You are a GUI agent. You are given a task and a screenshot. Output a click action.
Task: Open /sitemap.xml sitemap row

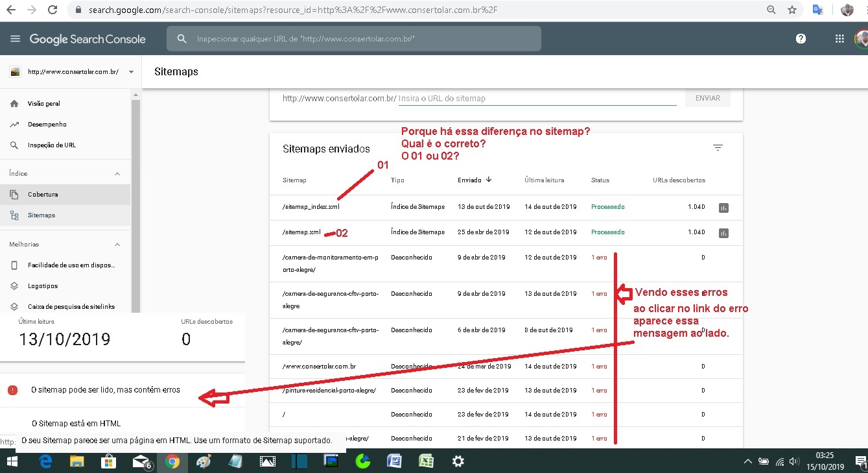[506, 232]
